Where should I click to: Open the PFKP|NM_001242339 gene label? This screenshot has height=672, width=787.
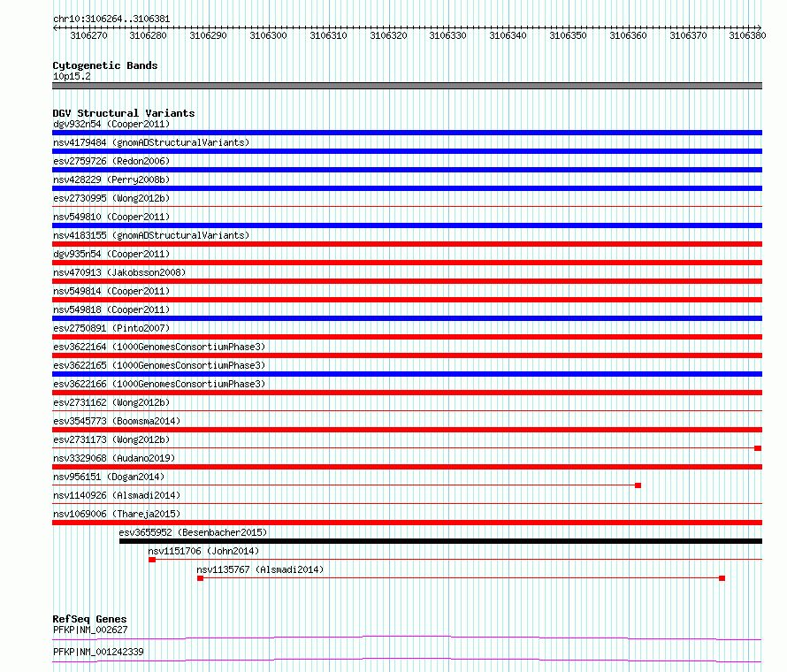click(x=98, y=652)
